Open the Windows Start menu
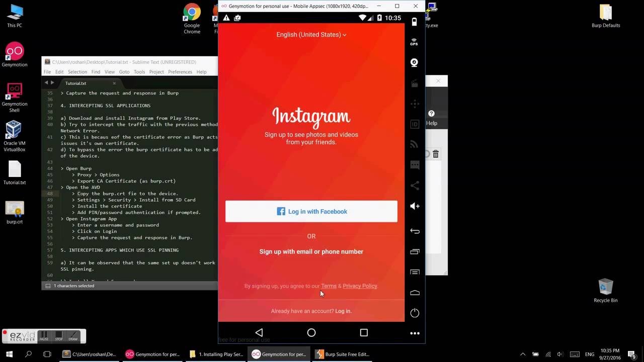 click(x=9, y=354)
